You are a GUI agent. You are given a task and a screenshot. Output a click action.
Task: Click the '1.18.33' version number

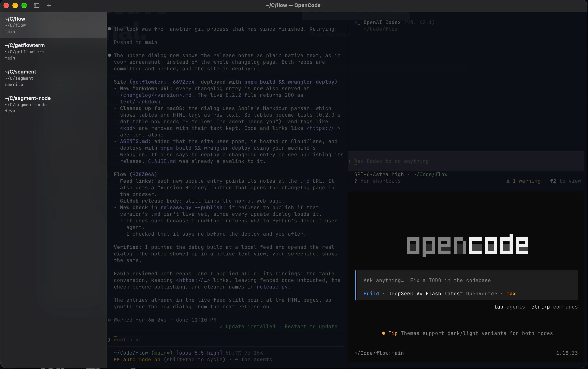[567, 353]
